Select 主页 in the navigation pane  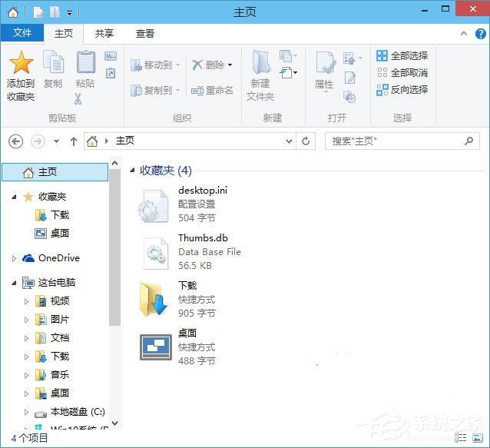click(55, 172)
